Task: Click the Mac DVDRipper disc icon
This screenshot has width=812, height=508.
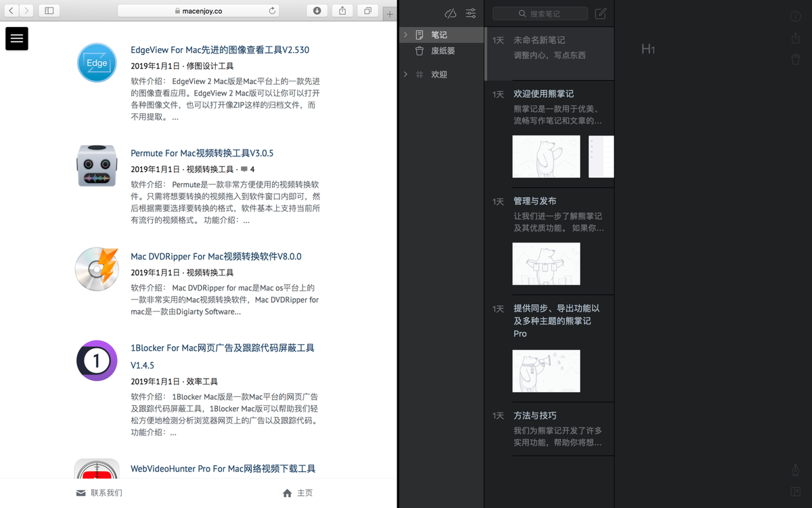Action: [x=97, y=269]
